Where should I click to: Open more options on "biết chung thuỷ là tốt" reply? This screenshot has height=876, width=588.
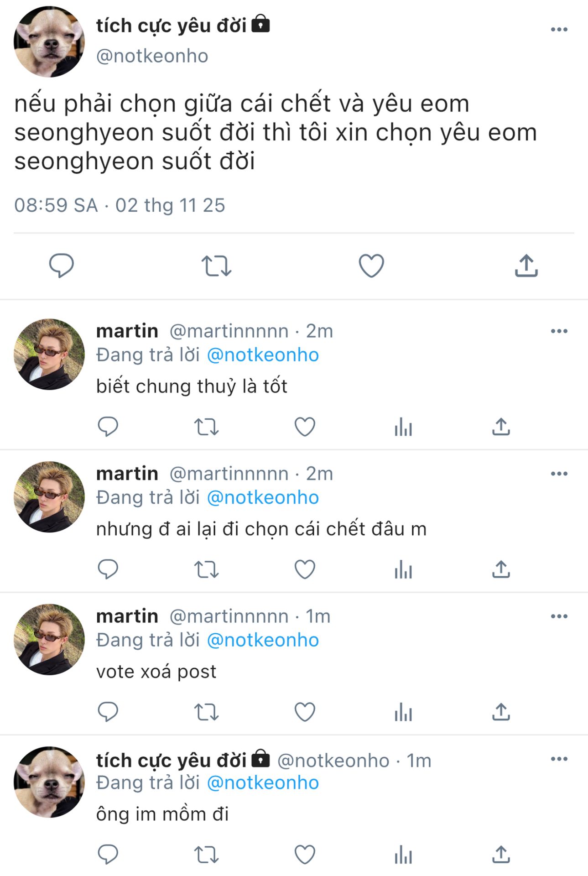point(559,331)
